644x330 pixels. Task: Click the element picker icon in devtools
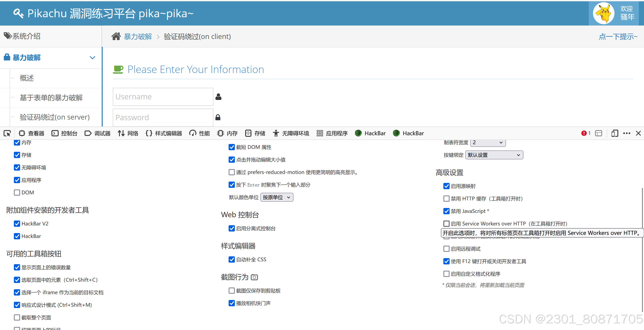pyautogui.click(x=7, y=133)
